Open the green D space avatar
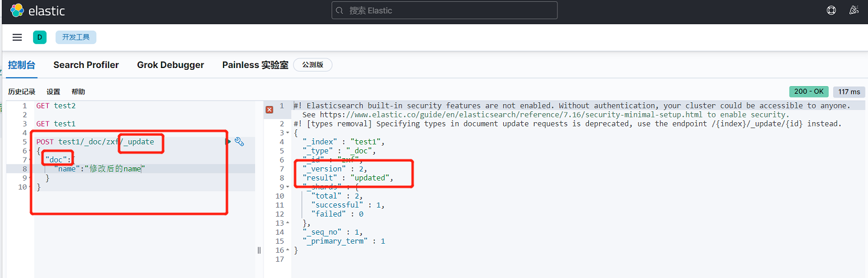The width and height of the screenshot is (868, 278). [40, 37]
